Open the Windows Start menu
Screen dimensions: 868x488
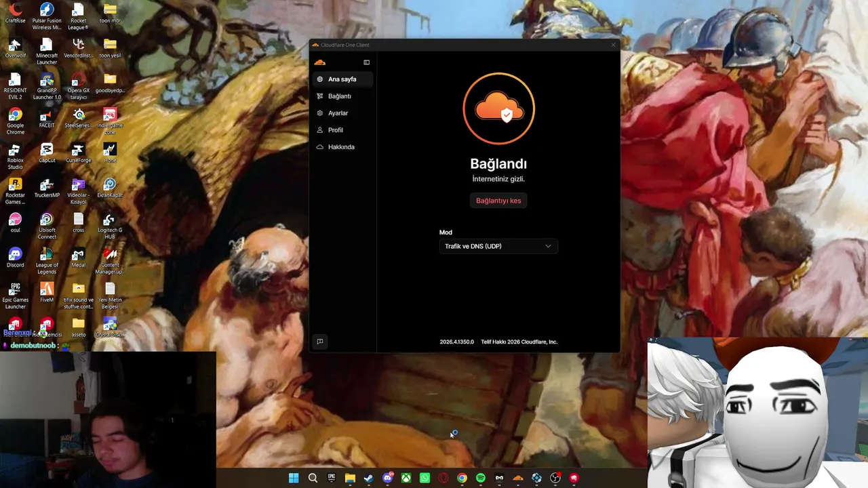(x=294, y=478)
